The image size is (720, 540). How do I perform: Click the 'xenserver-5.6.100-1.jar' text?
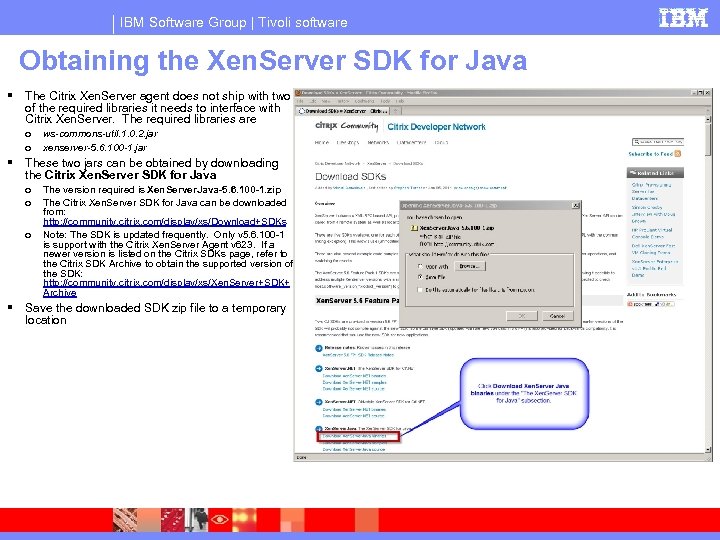[x=95, y=148]
